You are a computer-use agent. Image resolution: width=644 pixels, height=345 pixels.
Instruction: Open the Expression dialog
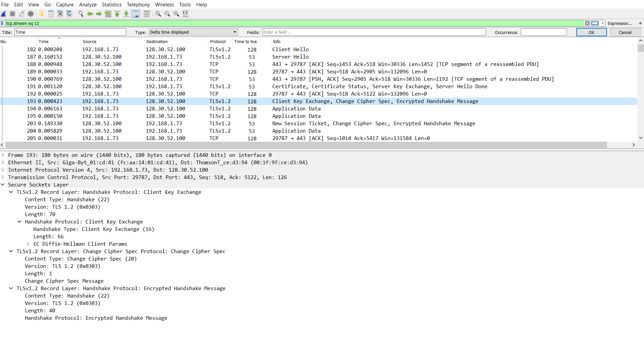tap(619, 23)
